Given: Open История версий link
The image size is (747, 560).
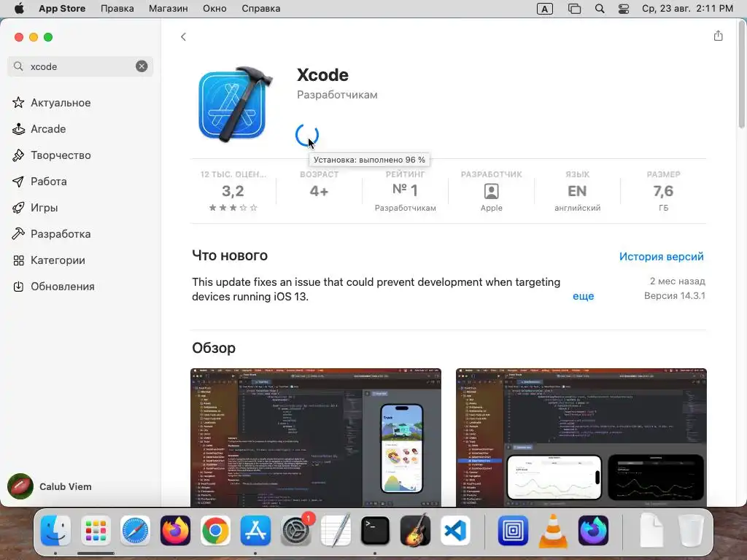Looking at the screenshot, I should coord(661,256).
